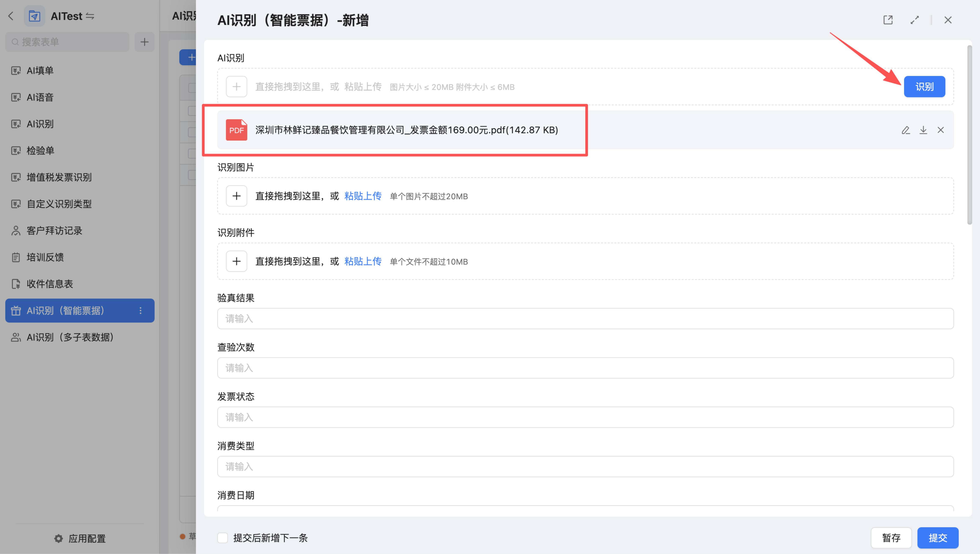Open form in new window icon
This screenshot has height=554, width=980.
pyautogui.click(x=888, y=20)
